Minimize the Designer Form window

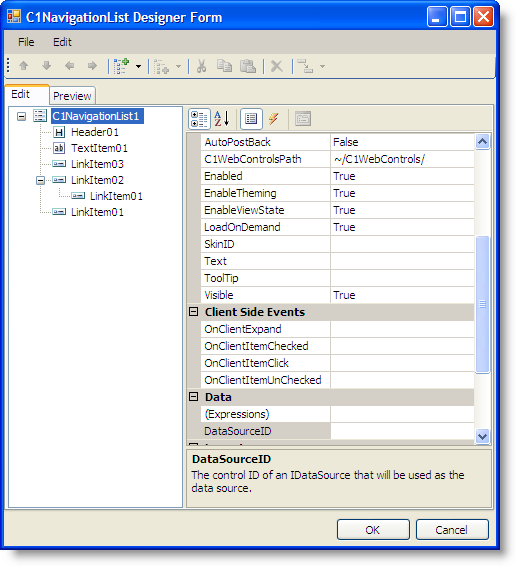437,17
